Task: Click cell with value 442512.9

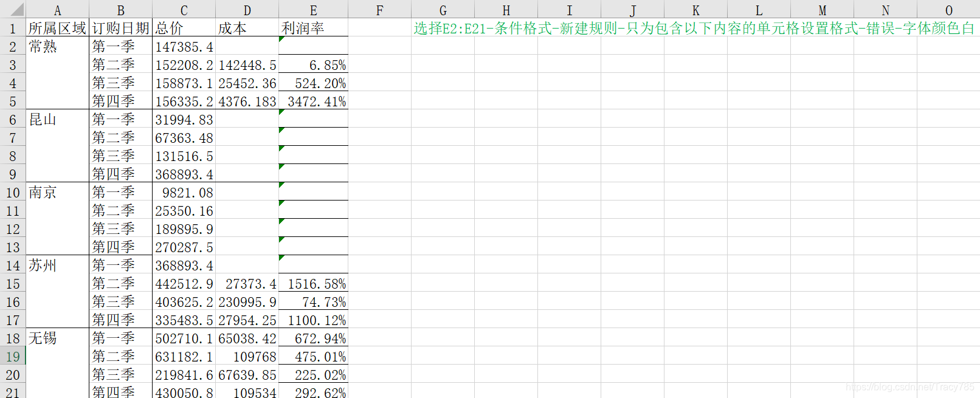Action: 184,283
